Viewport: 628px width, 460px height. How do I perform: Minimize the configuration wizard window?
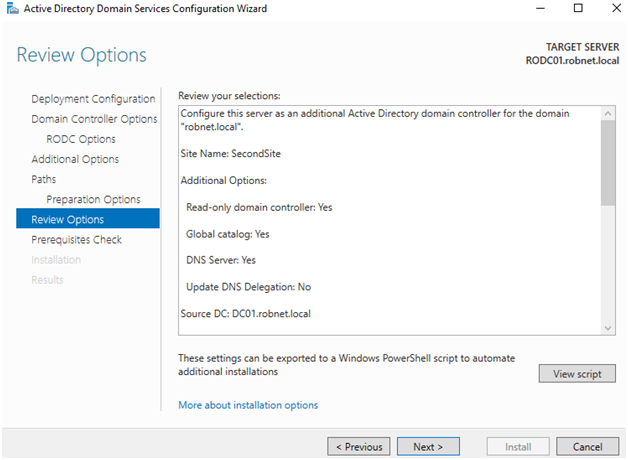coord(540,8)
